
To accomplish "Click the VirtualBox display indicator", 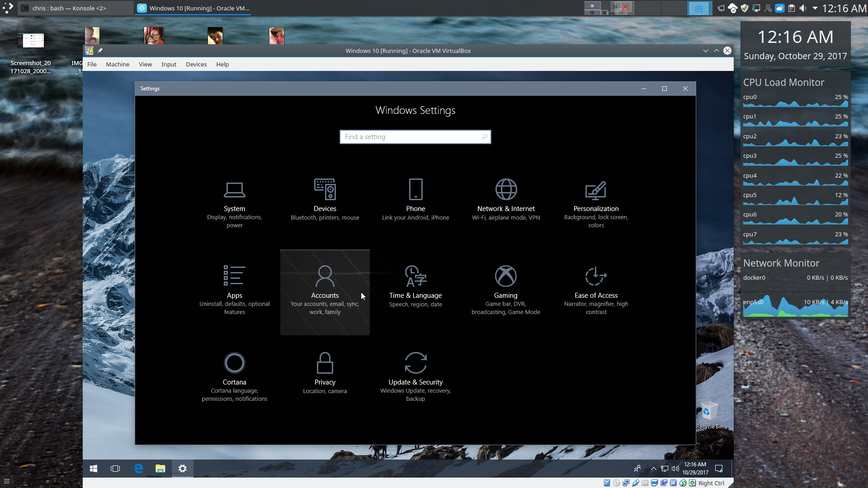I will click(x=654, y=483).
